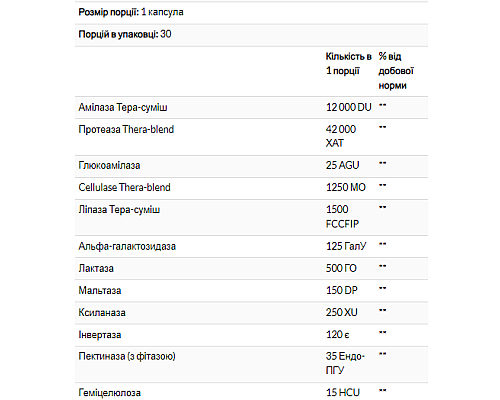Screen dimensions: 500x400
Task: Select 'Cellulase Thera-blend' ingredient text
Action: (x=124, y=187)
